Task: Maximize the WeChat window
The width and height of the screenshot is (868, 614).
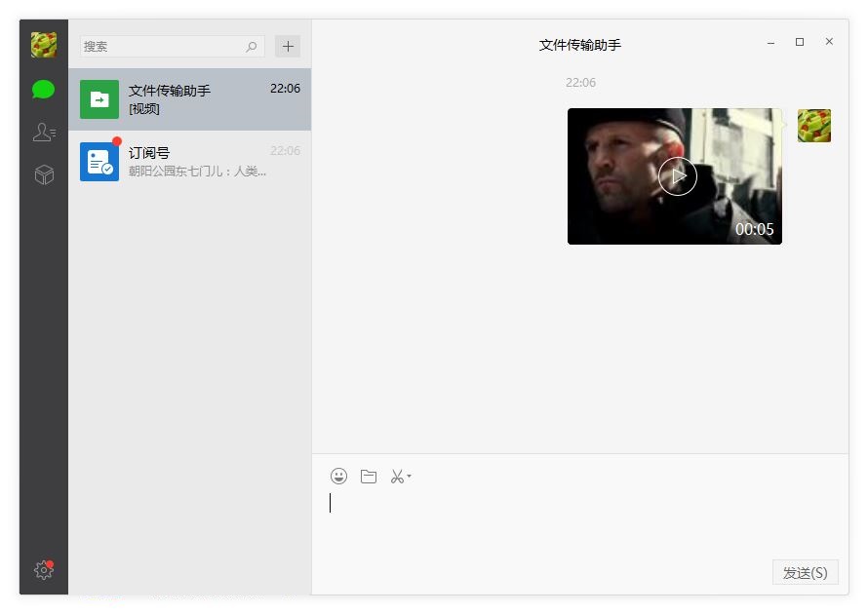Action: click(800, 42)
